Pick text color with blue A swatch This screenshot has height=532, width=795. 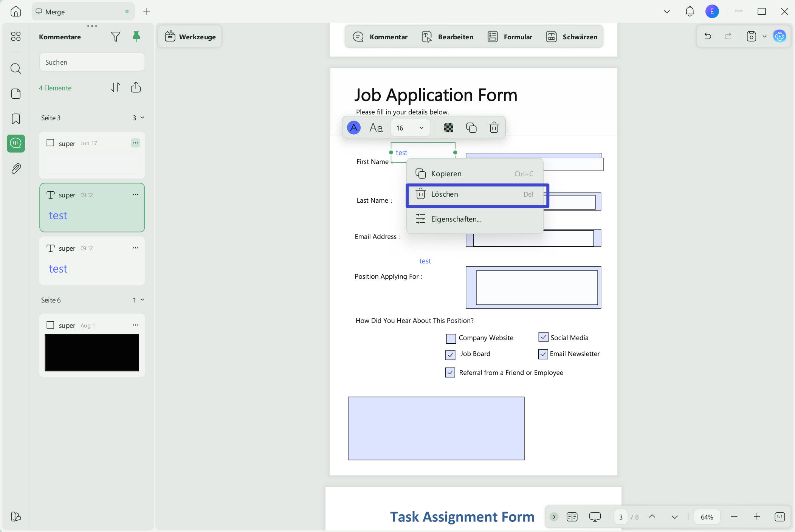353,128
